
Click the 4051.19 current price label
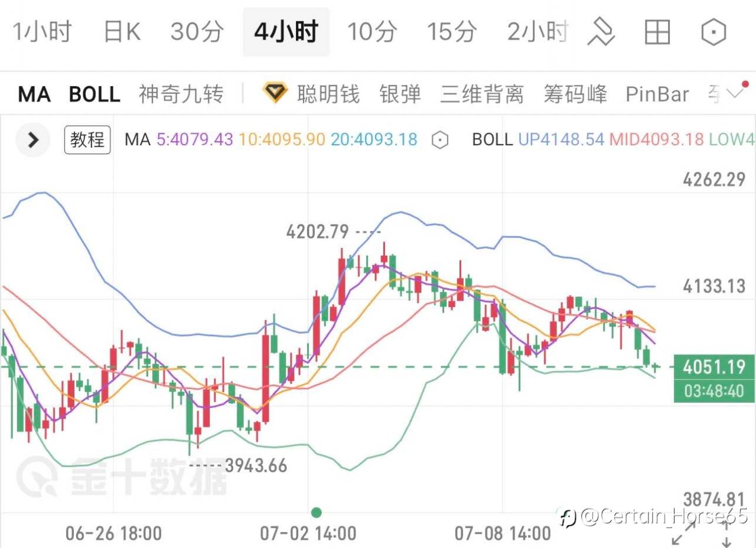714,367
